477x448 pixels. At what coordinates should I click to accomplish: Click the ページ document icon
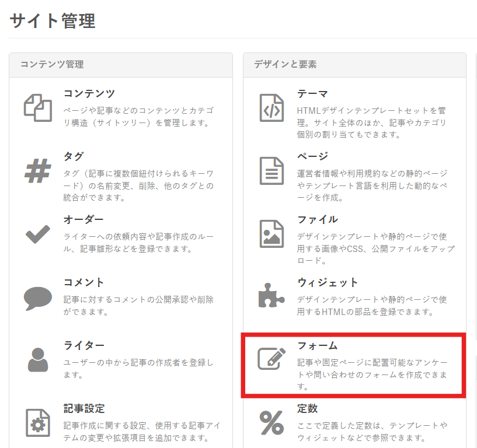pyautogui.click(x=271, y=170)
